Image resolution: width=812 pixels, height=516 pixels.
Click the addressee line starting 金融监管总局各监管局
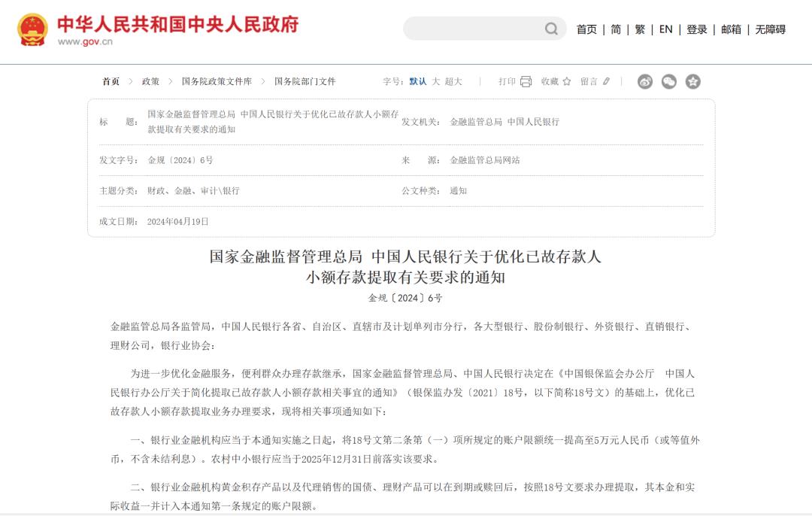(401, 335)
